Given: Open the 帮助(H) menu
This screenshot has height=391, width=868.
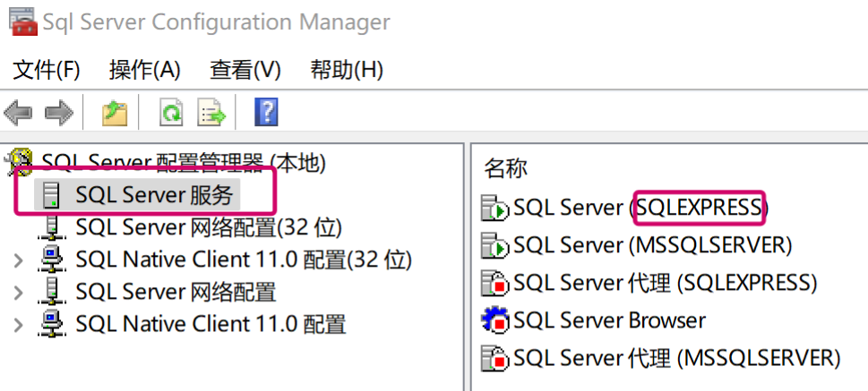Looking at the screenshot, I should pos(347,70).
